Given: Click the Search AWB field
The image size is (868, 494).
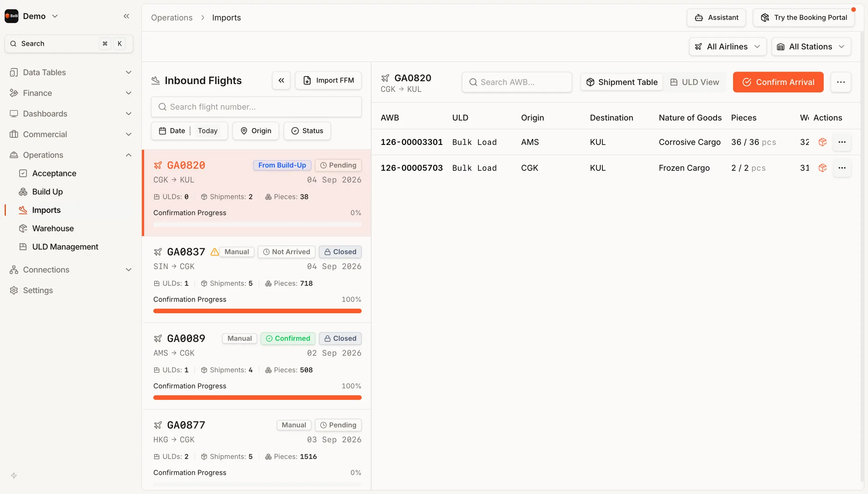Looking at the screenshot, I should [x=516, y=82].
